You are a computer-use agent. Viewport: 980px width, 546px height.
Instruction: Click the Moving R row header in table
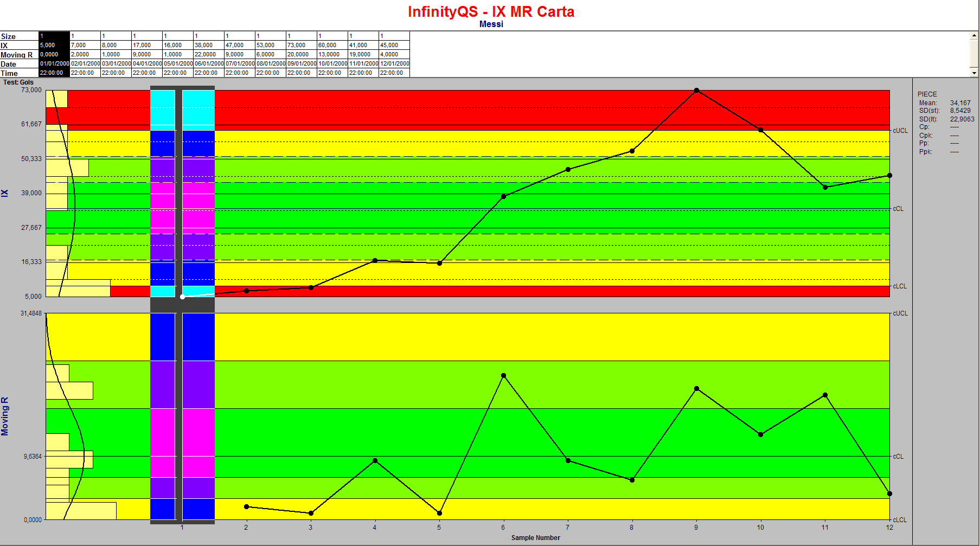[19, 55]
